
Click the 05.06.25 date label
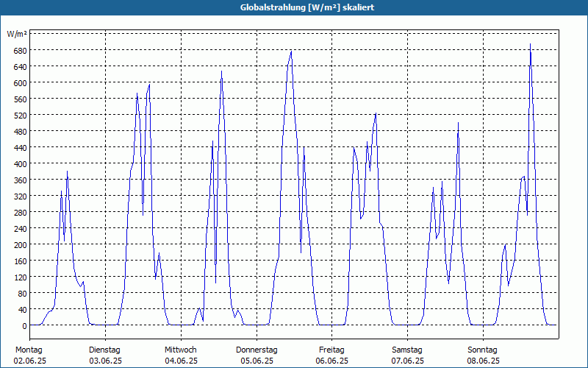pos(257,361)
